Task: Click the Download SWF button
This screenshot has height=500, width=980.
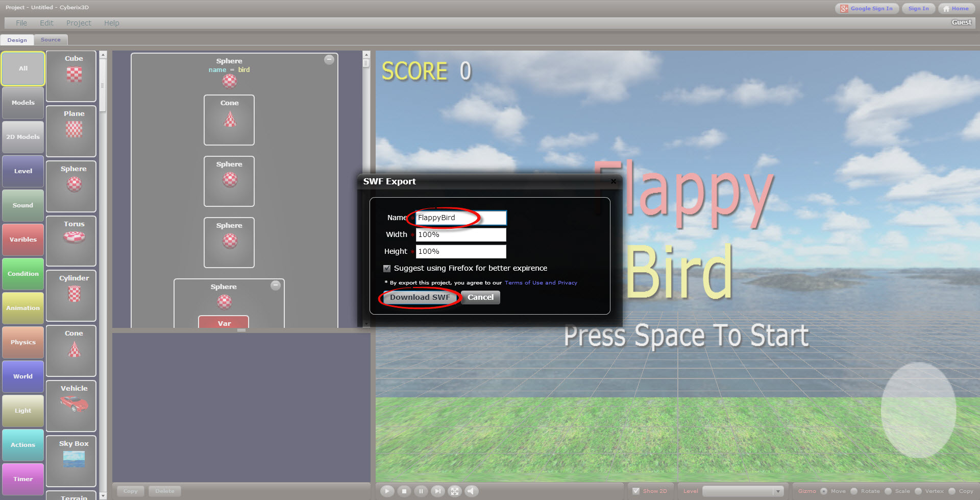Action: (420, 297)
